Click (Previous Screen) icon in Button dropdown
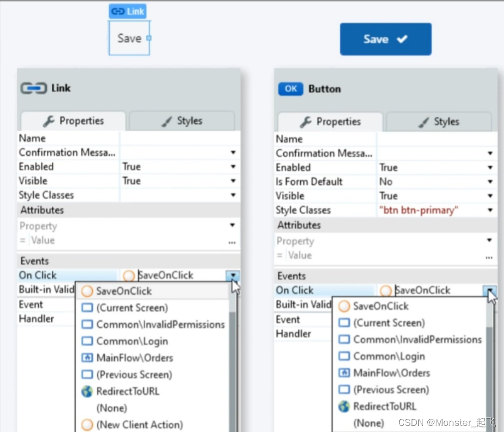This screenshot has width=504, height=432. tap(344, 390)
